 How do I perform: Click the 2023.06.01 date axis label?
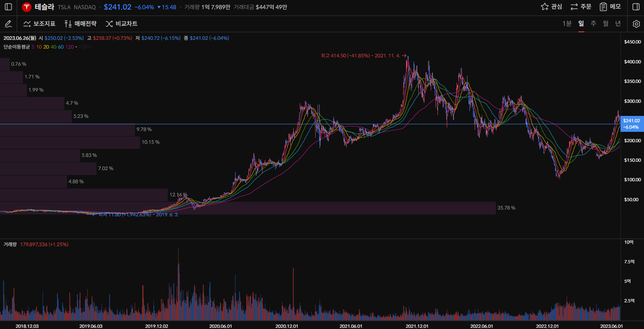click(x=612, y=326)
